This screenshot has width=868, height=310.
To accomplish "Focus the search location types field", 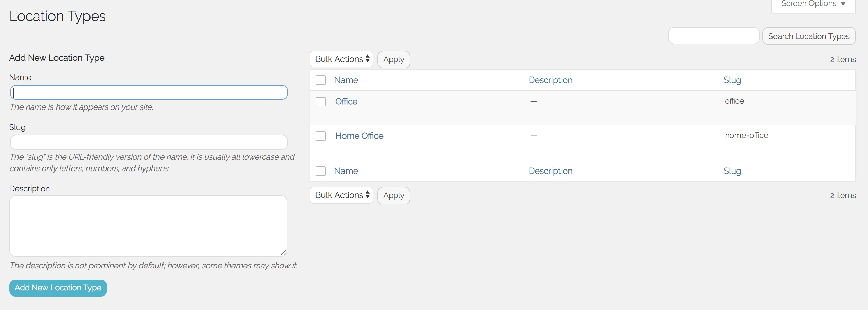I will [x=713, y=36].
